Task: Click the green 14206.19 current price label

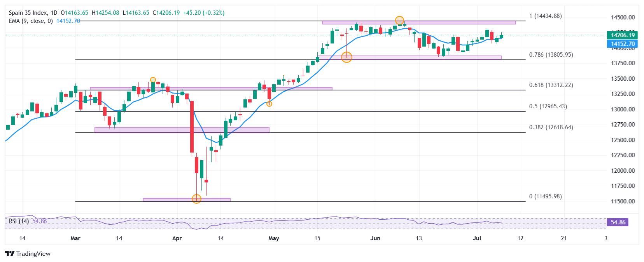Action: point(622,35)
